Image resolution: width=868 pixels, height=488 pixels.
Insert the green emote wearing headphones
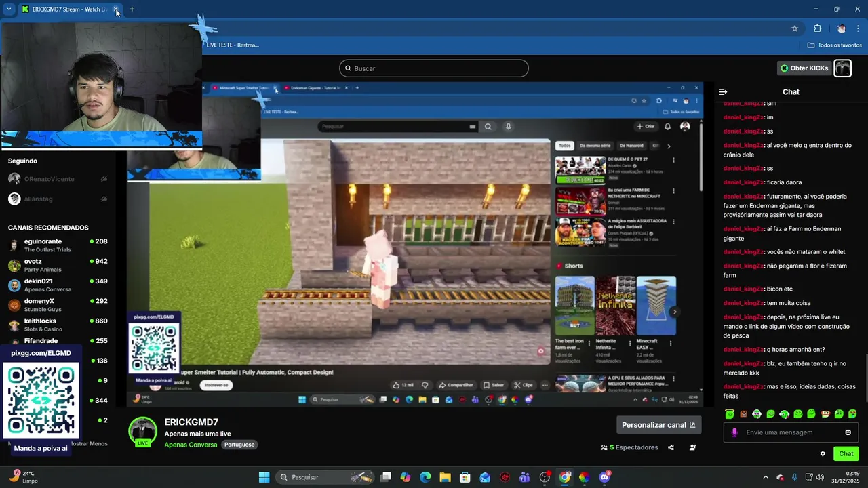(784, 414)
